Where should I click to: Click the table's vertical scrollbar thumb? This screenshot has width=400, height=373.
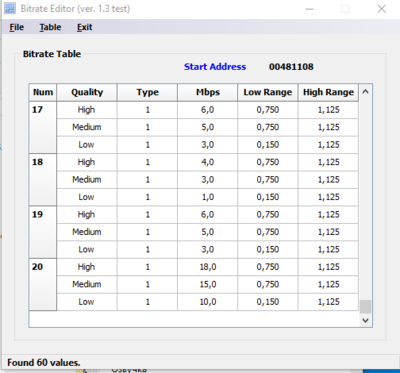point(365,306)
